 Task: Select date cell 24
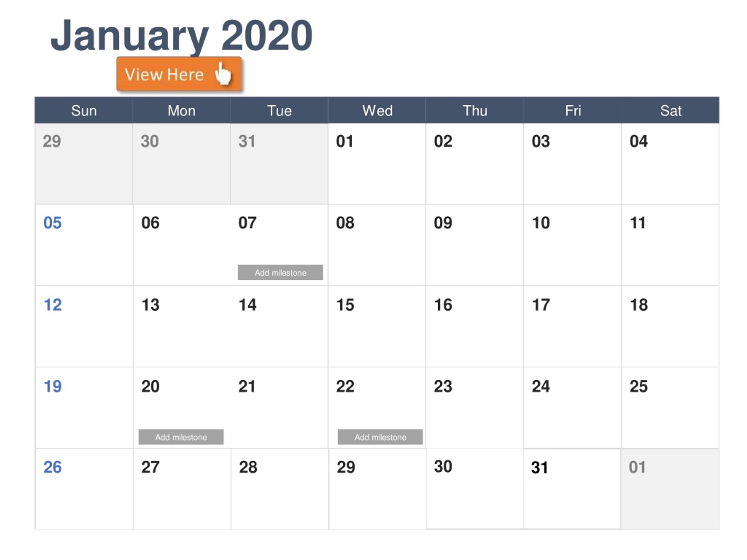573,408
